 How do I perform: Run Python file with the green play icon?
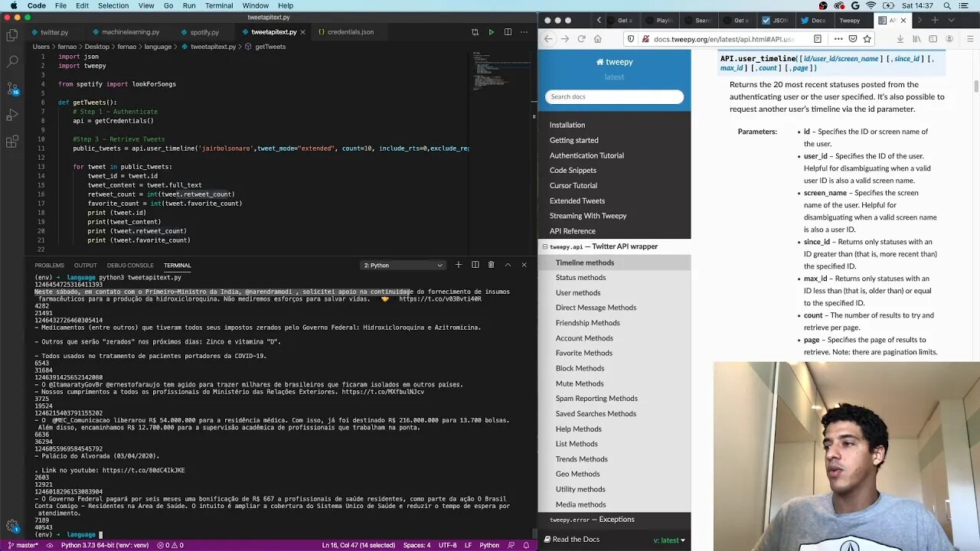(491, 32)
